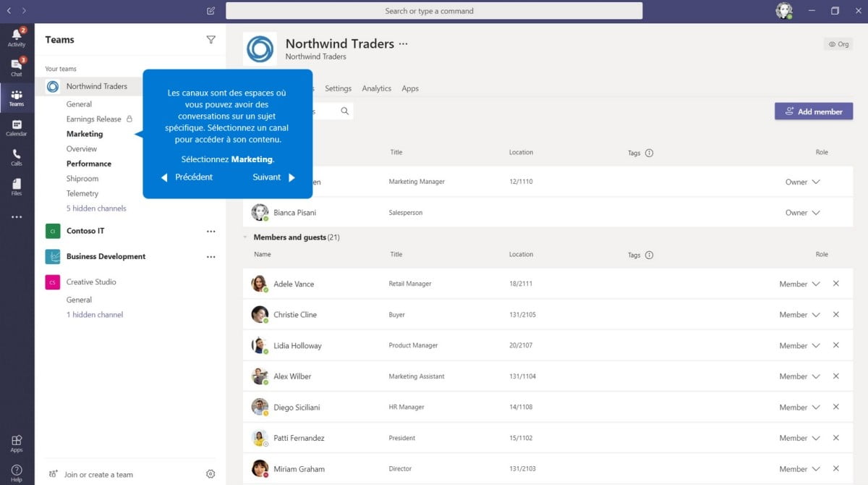Go forward with the forward arrow
Viewport: 868px width, 485px height.
(24, 11)
